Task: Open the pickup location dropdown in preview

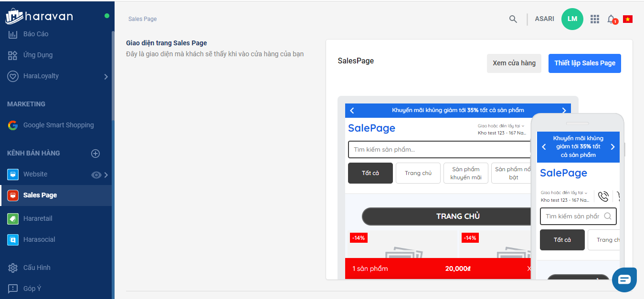Action: tap(501, 126)
